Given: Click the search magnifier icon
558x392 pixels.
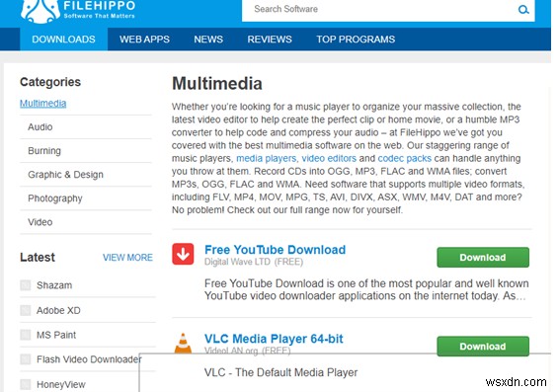Looking at the screenshot, I should 523,10.
